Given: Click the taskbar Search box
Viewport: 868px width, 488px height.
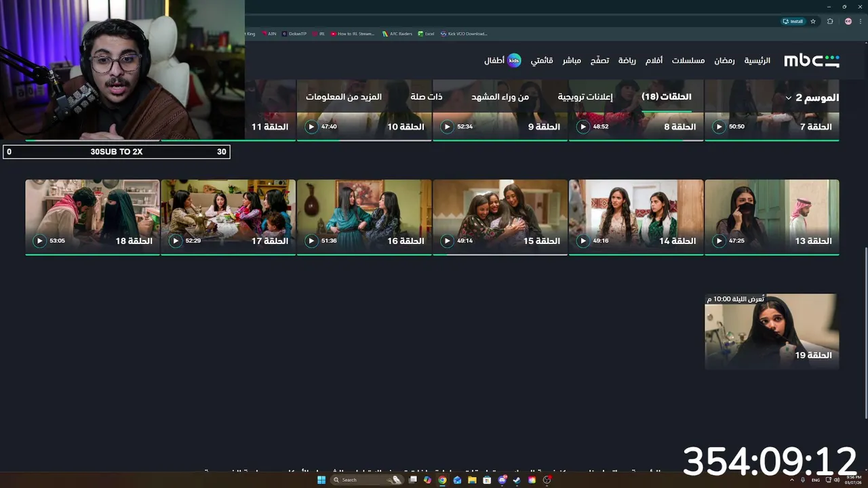Looking at the screenshot, I should [x=367, y=480].
